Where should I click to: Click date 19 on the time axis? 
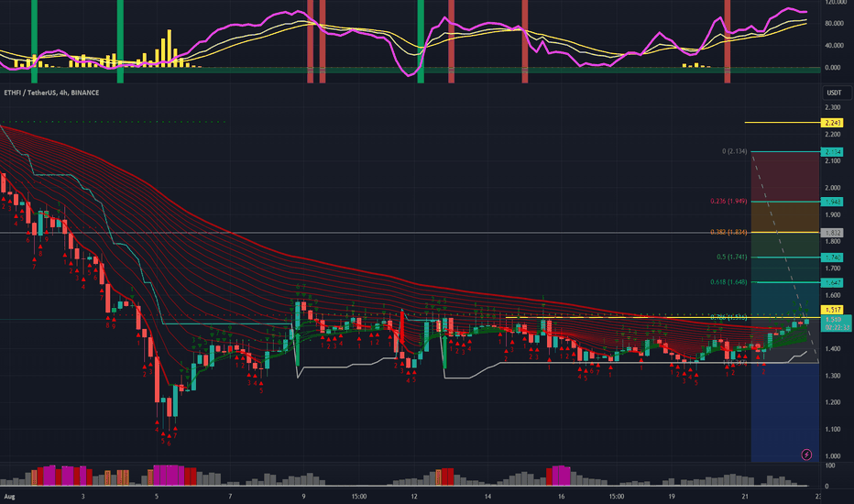672,497
